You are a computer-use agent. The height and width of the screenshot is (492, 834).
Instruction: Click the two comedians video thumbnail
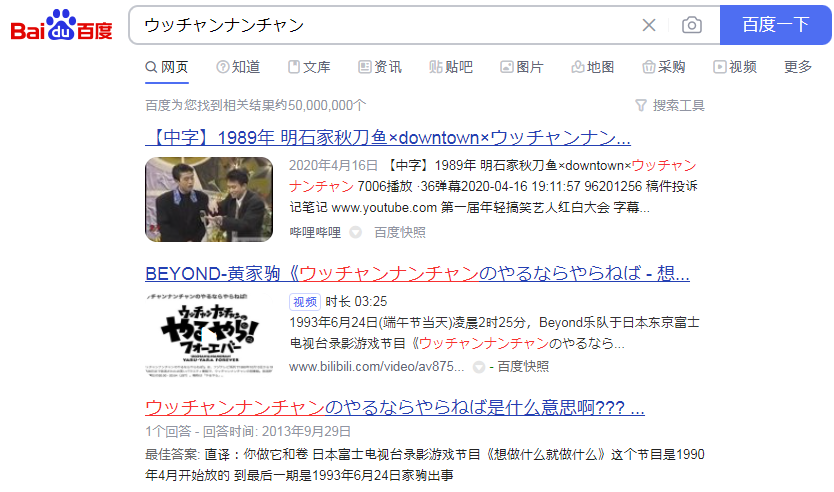[209, 199]
